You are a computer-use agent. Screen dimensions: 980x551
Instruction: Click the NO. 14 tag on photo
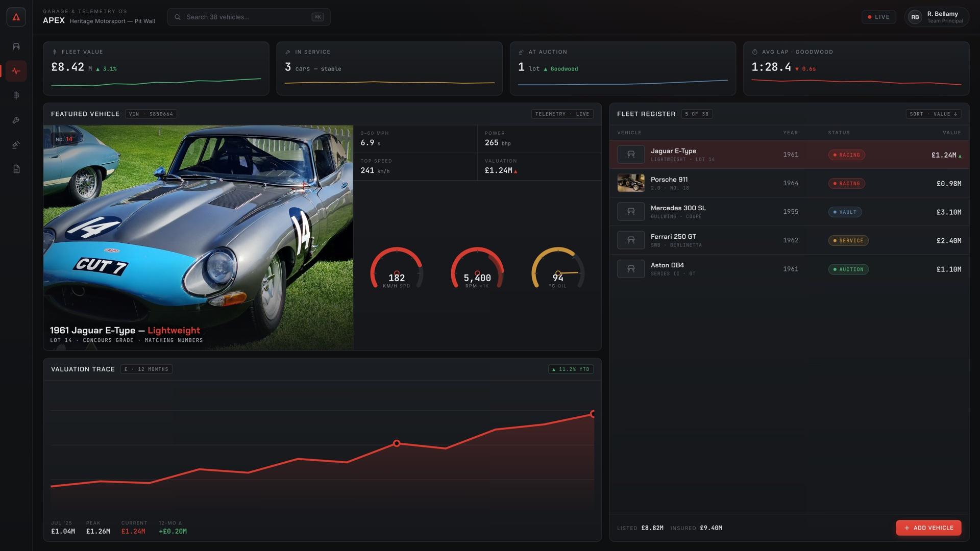pos(64,139)
